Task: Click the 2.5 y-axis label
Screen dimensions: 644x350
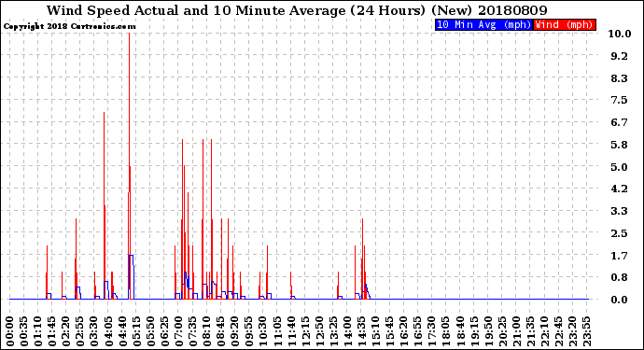Action: pos(620,233)
